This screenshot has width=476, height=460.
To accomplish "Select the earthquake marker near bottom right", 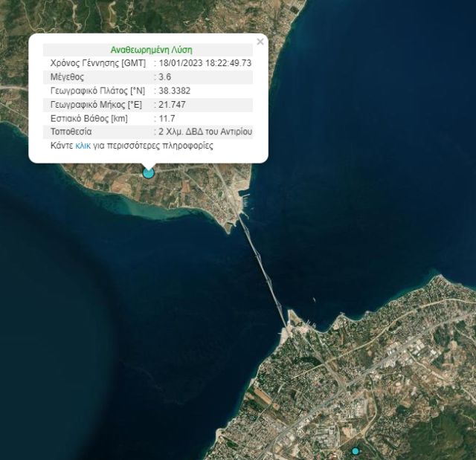I will tap(356, 451).
